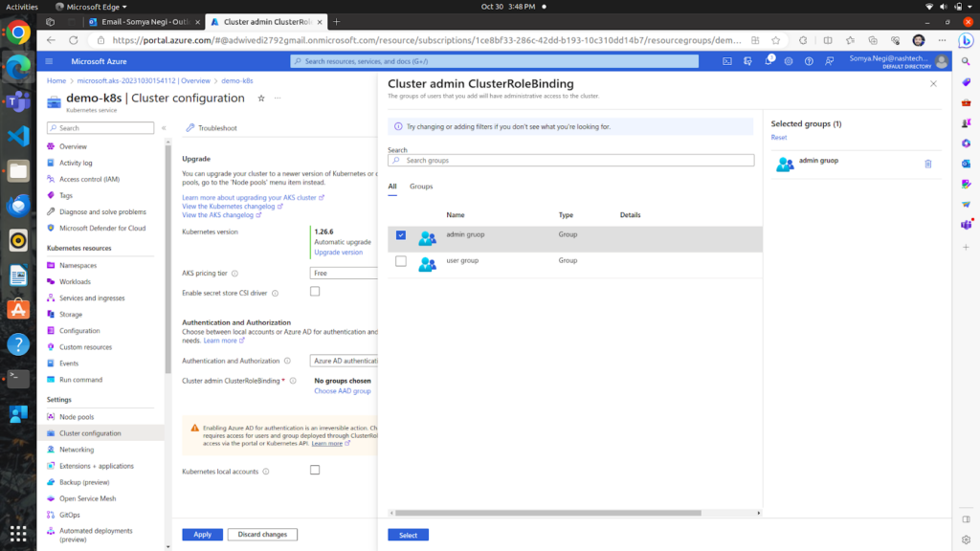The width and height of the screenshot is (980, 551).
Task: Open Visual Studio Code from the dock
Action: (18, 135)
